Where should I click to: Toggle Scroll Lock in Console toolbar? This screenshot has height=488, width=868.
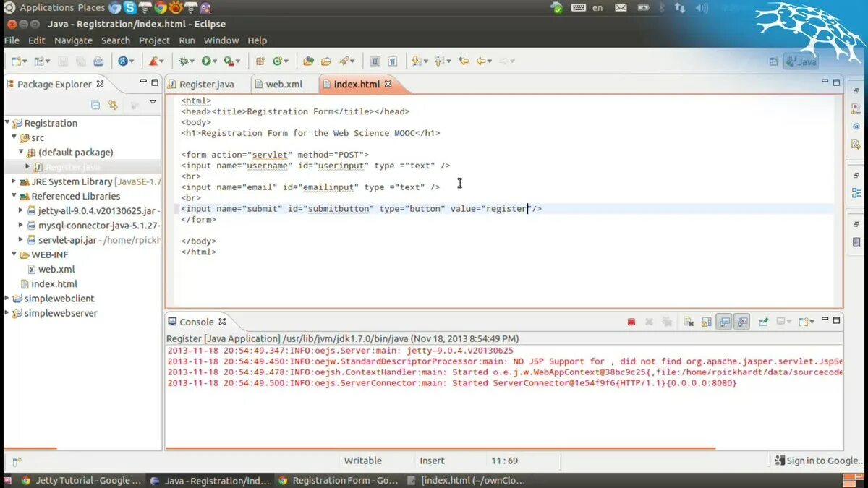click(706, 322)
